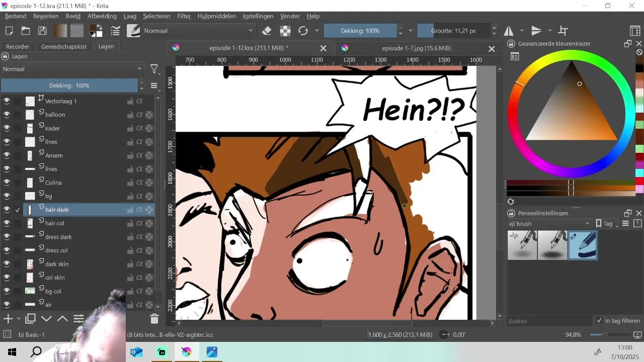Toggle visibility of Ansem layer
The height and width of the screenshot is (362, 644).
7,155
